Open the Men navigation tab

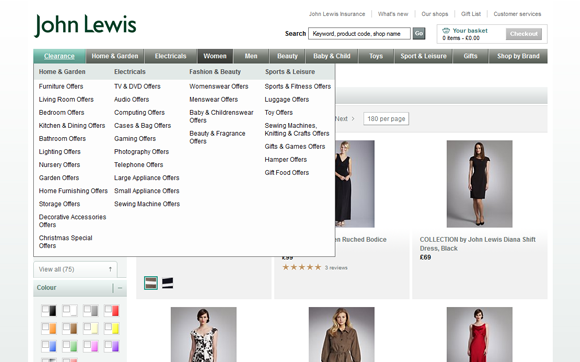(251, 56)
